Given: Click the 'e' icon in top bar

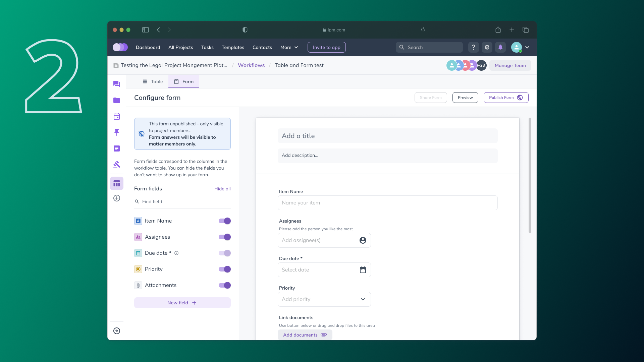Looking at the screenshot, I should coord(487,47).
